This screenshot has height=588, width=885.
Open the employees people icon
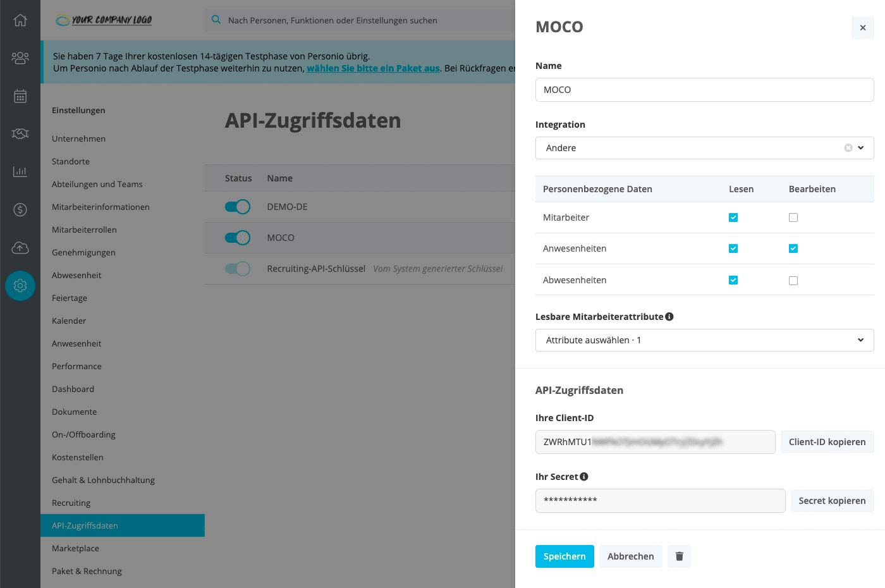[x=20, y=58]
